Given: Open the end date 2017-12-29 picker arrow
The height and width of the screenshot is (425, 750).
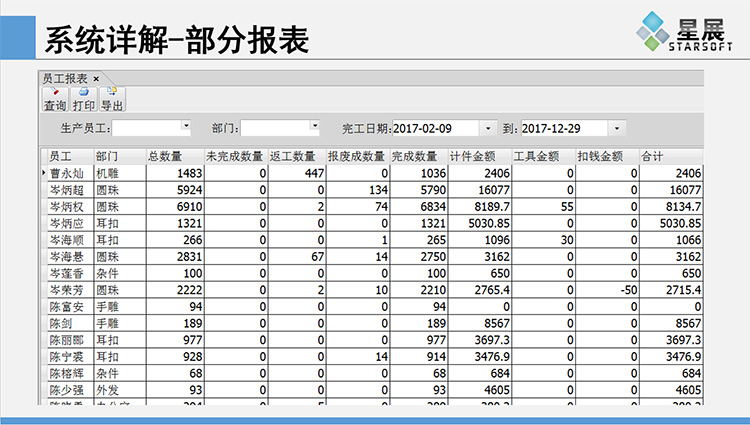Looking at the screenshot, I should [616, 128].
